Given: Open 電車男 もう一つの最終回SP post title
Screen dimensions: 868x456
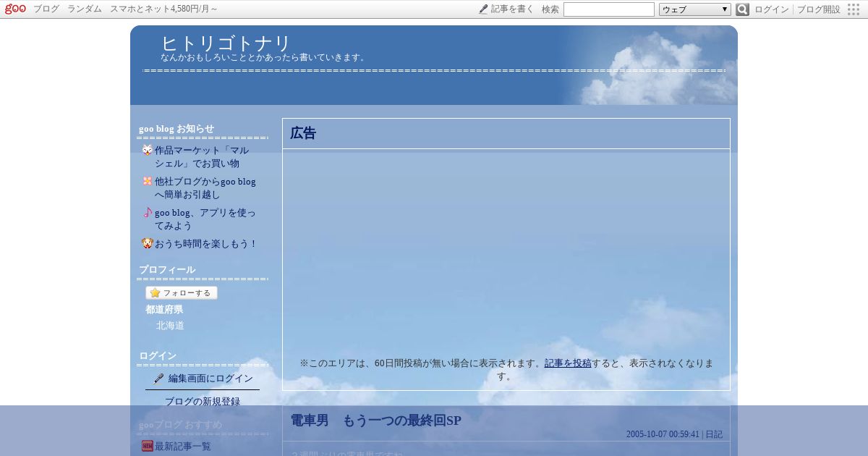Looking at the screenshot, I should 376,421.
